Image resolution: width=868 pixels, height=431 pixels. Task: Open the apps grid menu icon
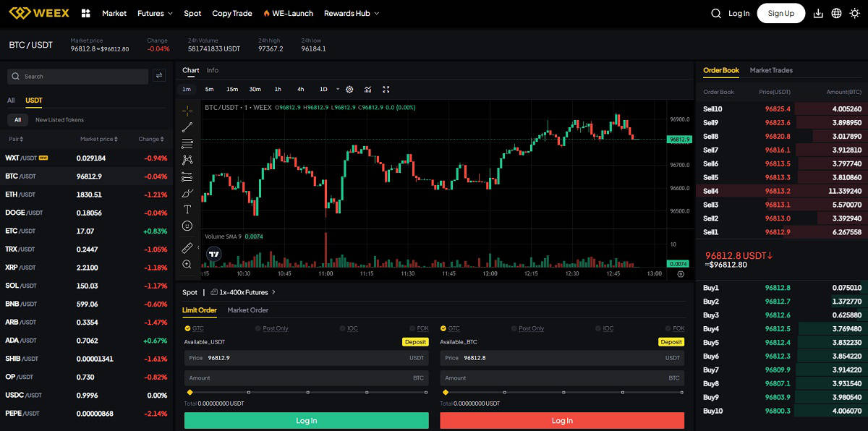tap(86, 13)
